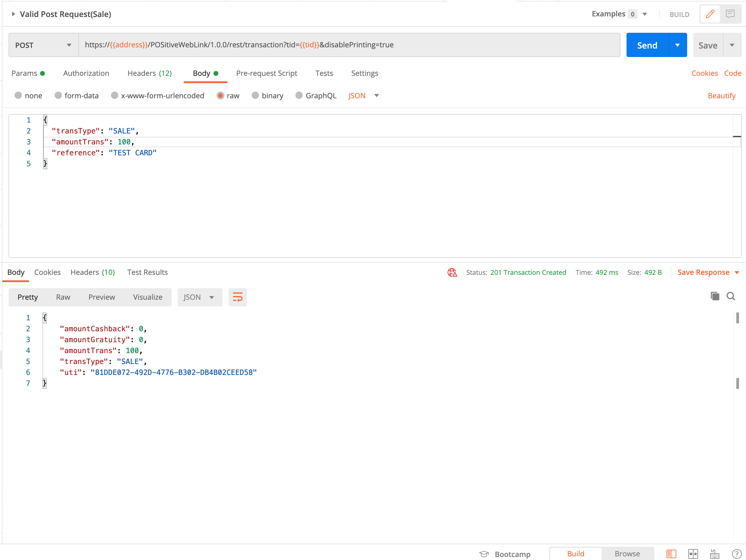Click the Beautify link
This screenshot has width=746, height=560.
721,96
